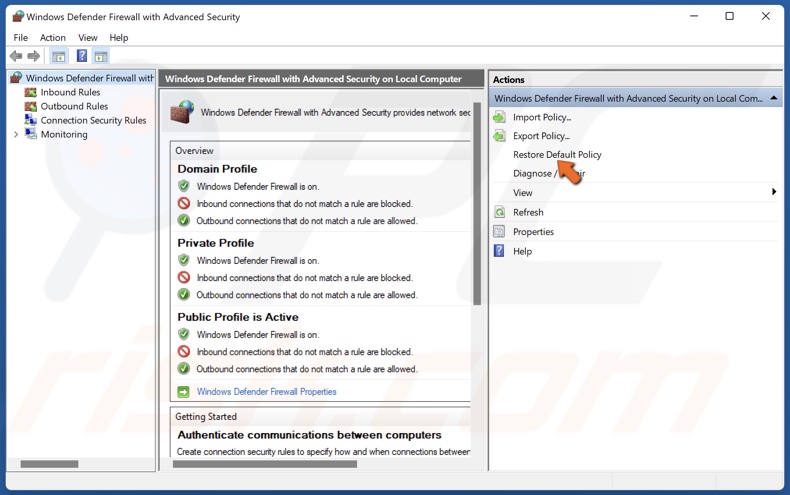
Task: Toggle the Show/Hide Console Tree toolbar icon
Action: 58,56
